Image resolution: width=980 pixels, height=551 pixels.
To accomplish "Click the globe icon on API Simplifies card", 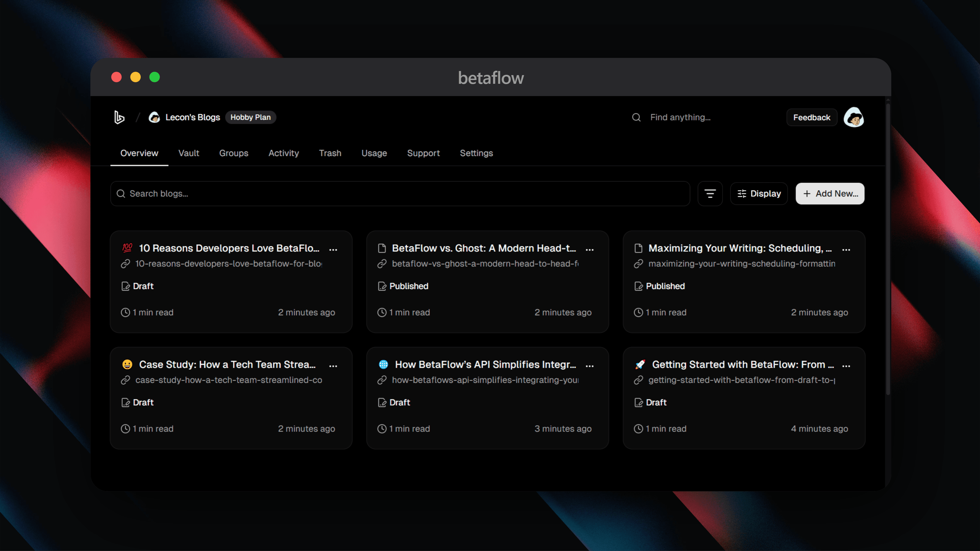I will tap(384, 364).
